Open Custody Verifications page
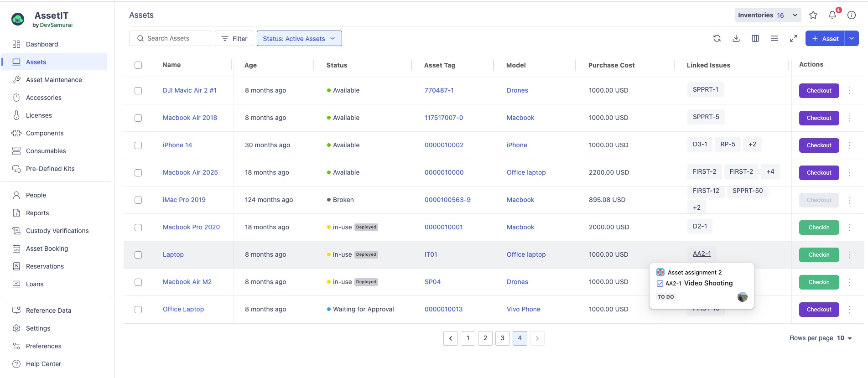 point(57,231)
